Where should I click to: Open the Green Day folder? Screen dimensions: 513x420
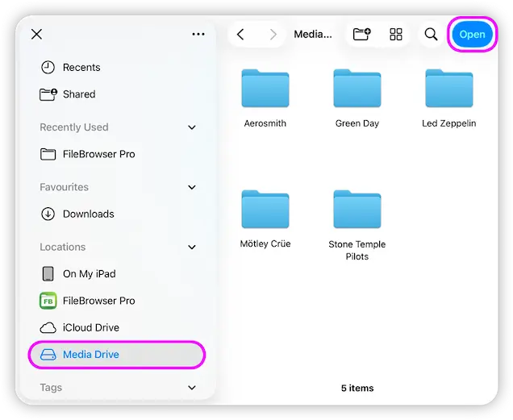[x=357, y=89]
